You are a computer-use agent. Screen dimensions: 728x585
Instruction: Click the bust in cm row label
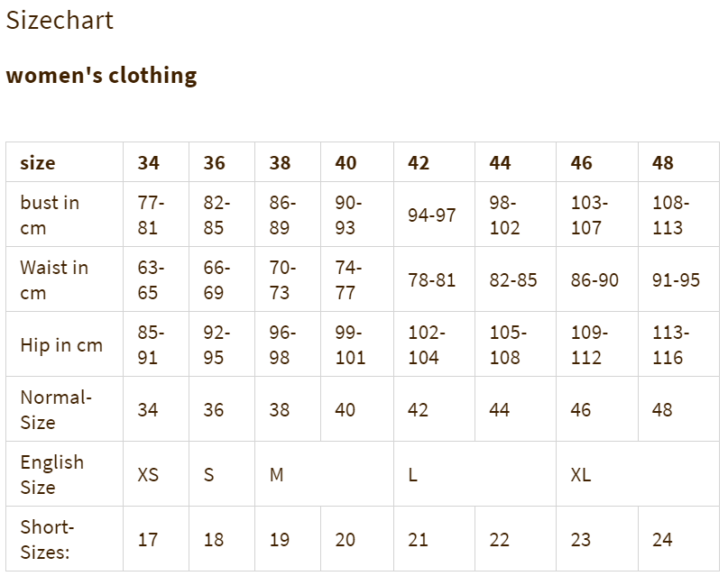[x=65, y=215]
